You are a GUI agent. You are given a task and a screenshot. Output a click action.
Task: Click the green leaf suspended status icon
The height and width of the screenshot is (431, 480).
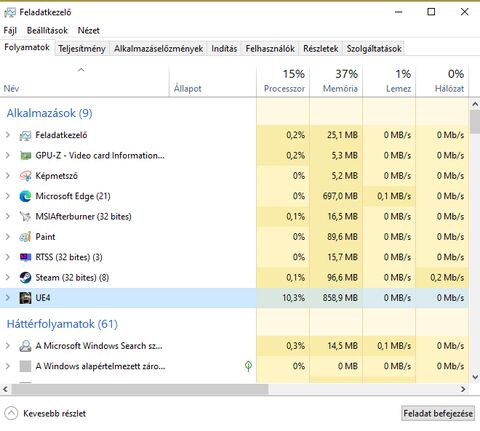tap(248, 366)
